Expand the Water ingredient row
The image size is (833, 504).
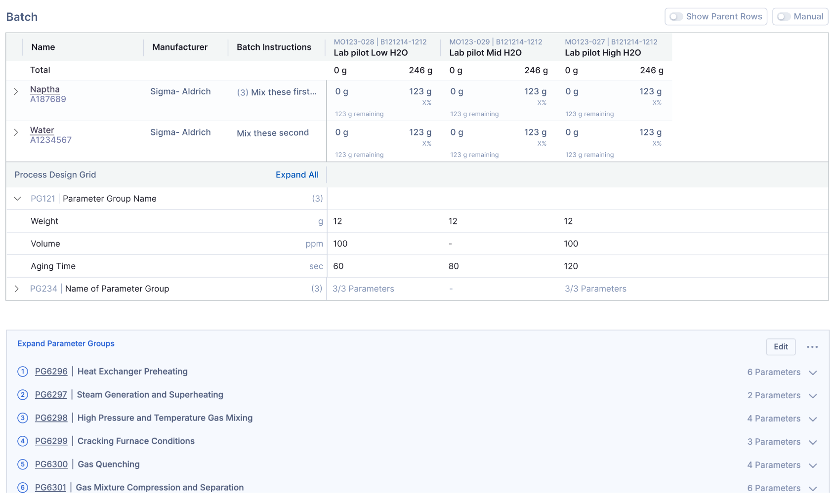coord(16,132)
